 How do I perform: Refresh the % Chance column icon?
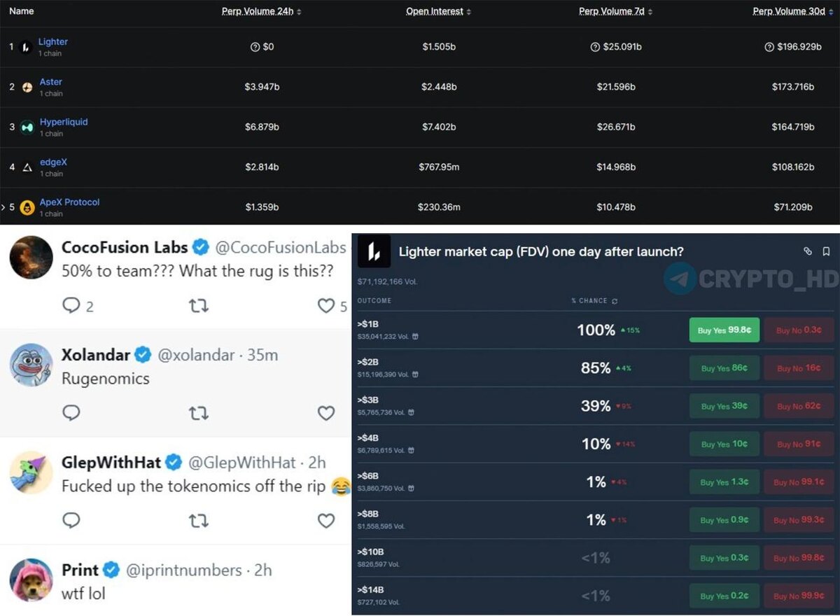tap(615, 301)
